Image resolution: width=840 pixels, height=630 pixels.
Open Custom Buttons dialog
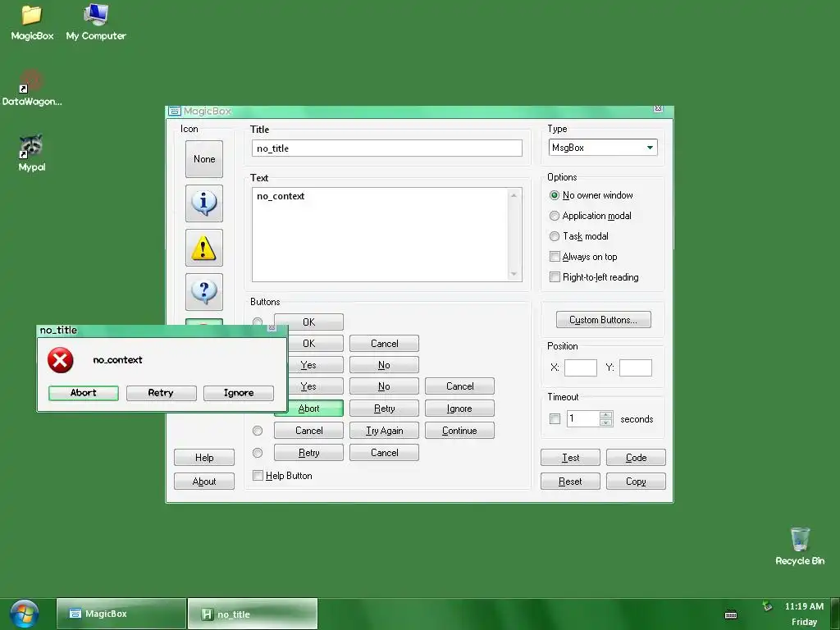pyautogui.click(x=604, y=320)
